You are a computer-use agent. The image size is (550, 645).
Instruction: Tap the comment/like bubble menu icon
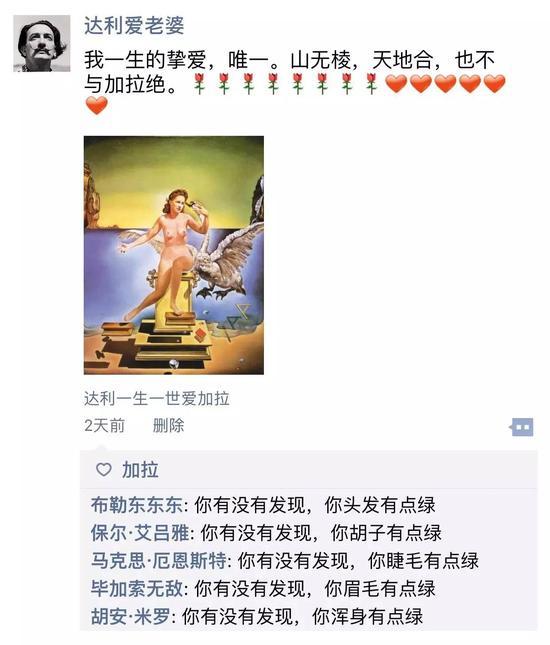522,427
